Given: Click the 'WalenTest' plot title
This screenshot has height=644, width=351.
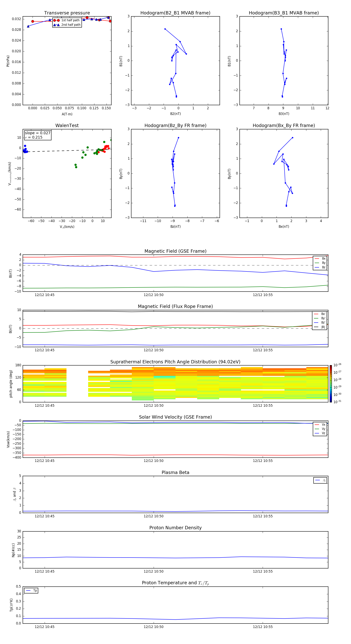Looking at the screenshot, I should click(x=67, y=125).
